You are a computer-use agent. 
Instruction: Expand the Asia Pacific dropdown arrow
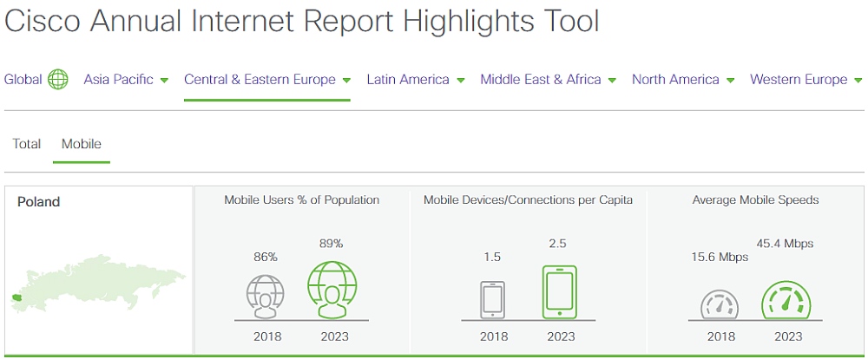point(164,80)
